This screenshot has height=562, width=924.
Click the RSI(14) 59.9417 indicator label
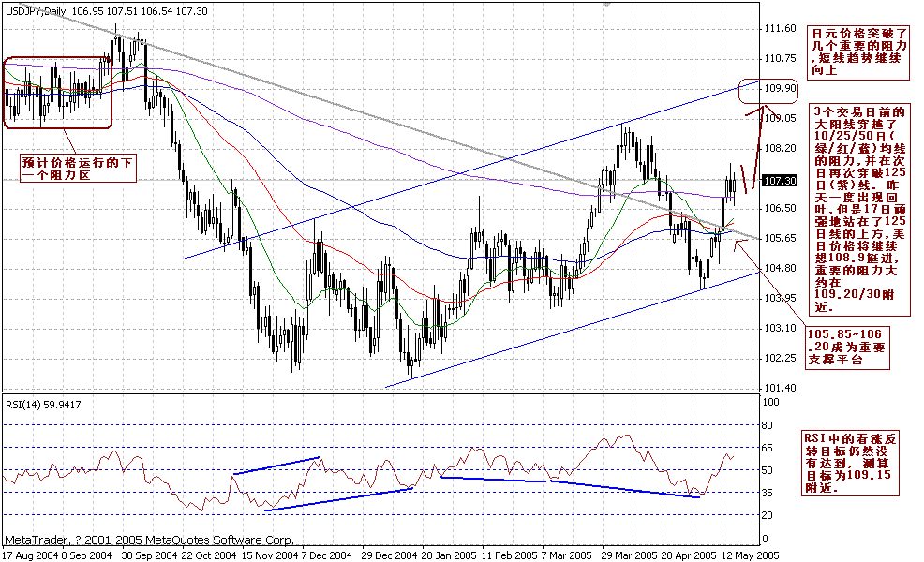[x=44, y=405]
